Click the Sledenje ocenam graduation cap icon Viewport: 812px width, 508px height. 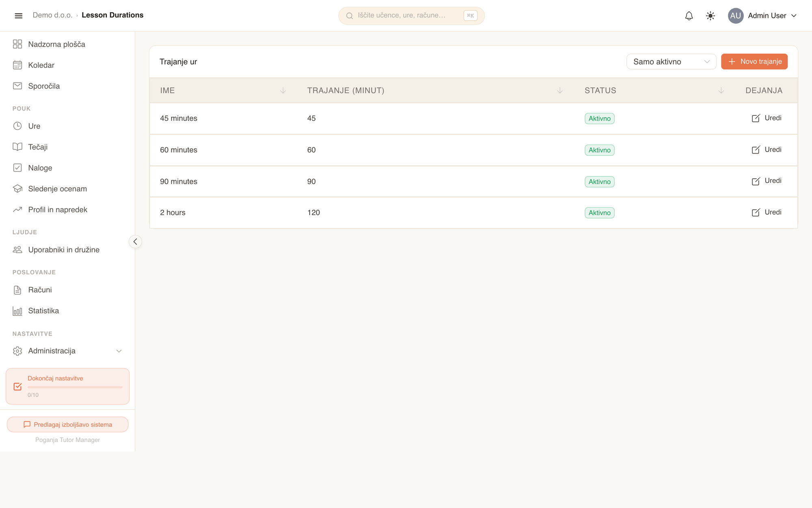click(x=17, y=189)
